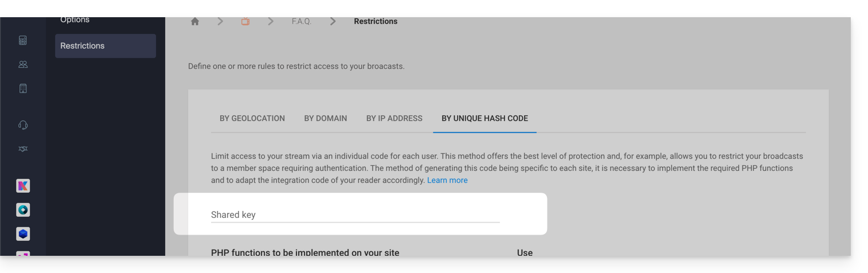The height and width of the screenshot is (273, 868).
Task: Click the orange TV icon in breadcrumb
Action: tap(245, 21)
